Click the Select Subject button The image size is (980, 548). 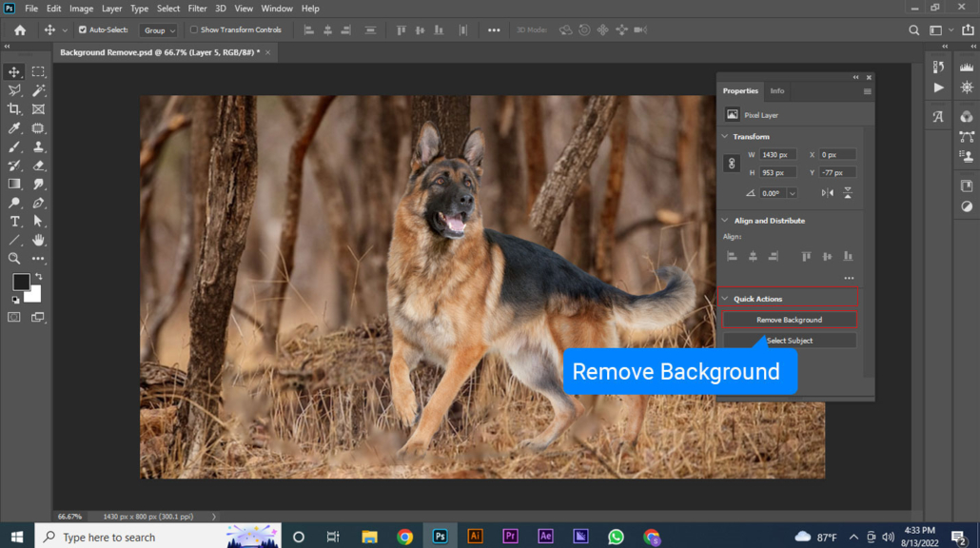(x=789, y=341)
